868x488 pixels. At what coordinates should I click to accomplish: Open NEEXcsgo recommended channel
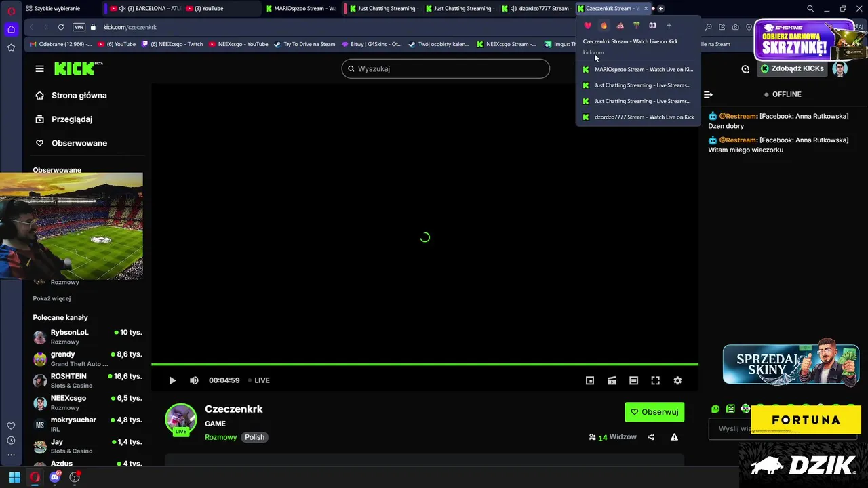87,403
